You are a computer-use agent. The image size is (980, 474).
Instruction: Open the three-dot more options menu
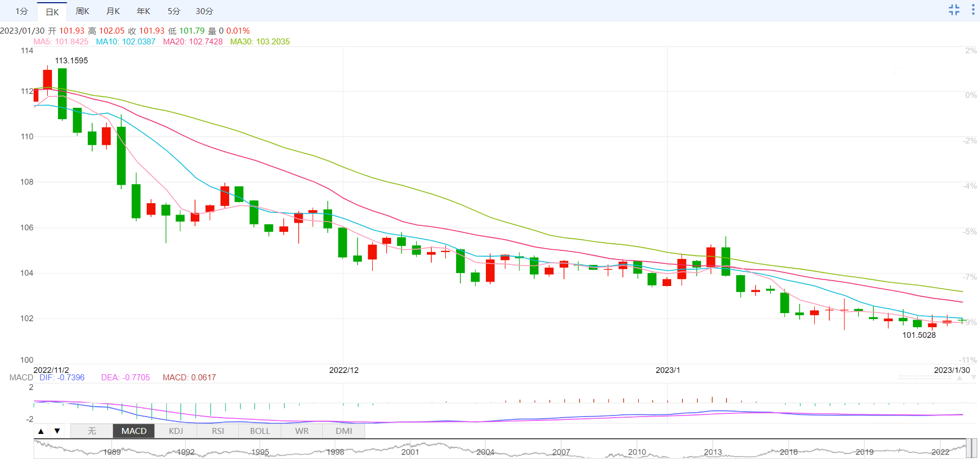[x=973, y=10]
